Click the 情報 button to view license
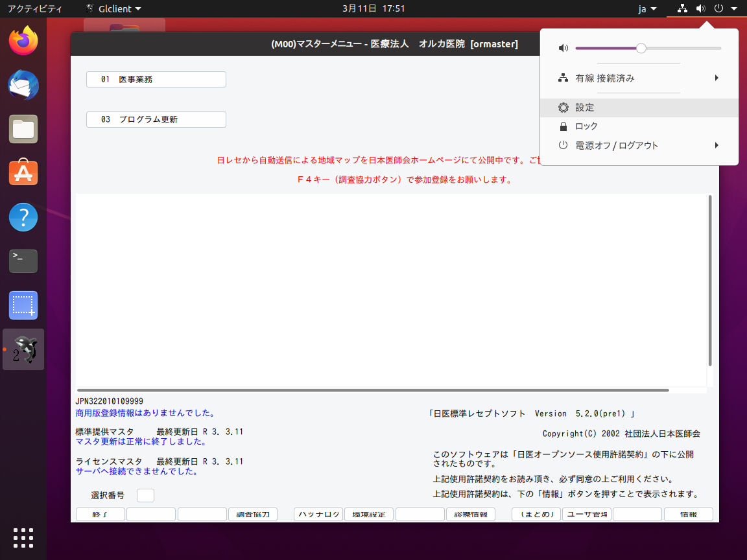 pos(688,514)
